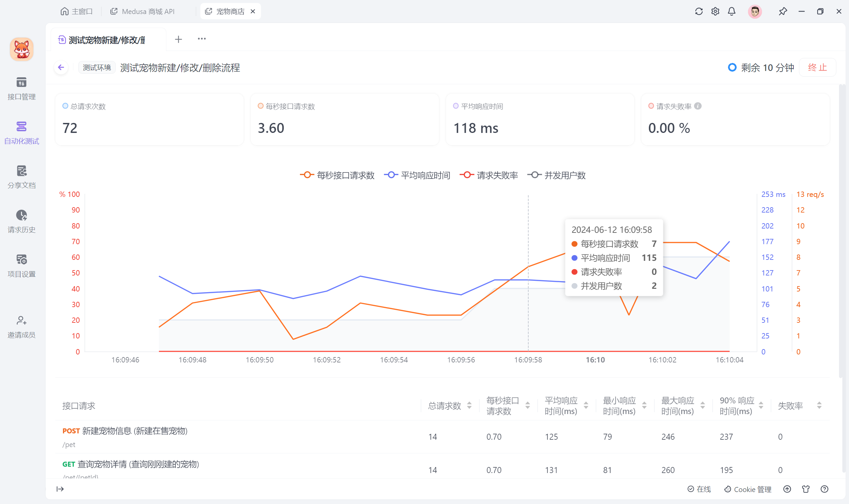Click 邀请成员 icon in sidebar
Image resolution: width=849 pixels, height=504 pixels.
pos(21,321)
